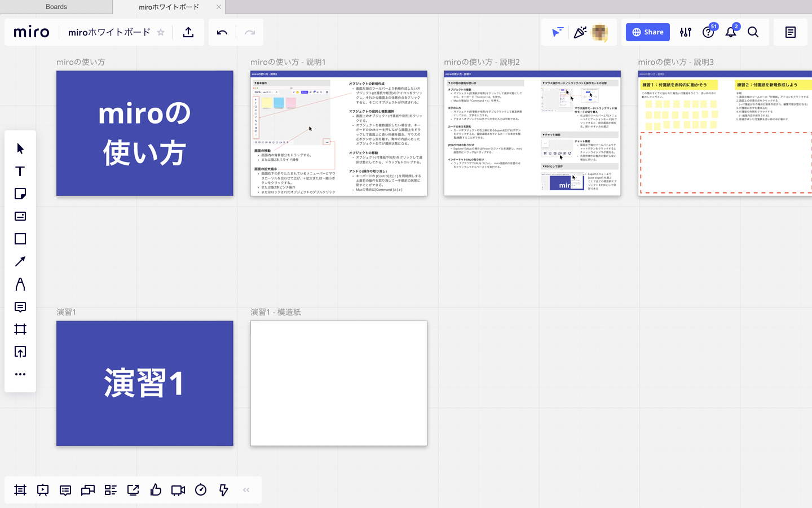Start Presentation mode from bottom toolbar
Image resolution: width=812 pixels, height=508 pixels.
point(43,490)
